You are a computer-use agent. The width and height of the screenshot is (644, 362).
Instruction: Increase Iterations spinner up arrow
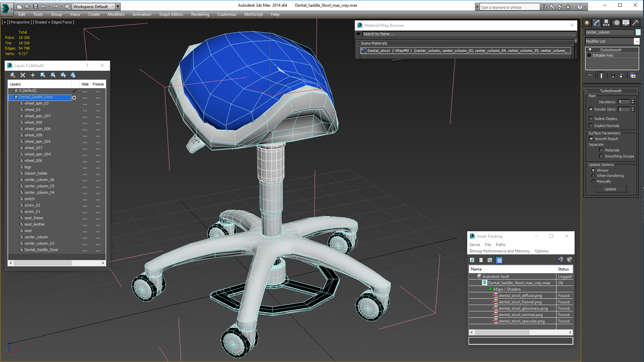pyautogui.click(x=633, y=101)
